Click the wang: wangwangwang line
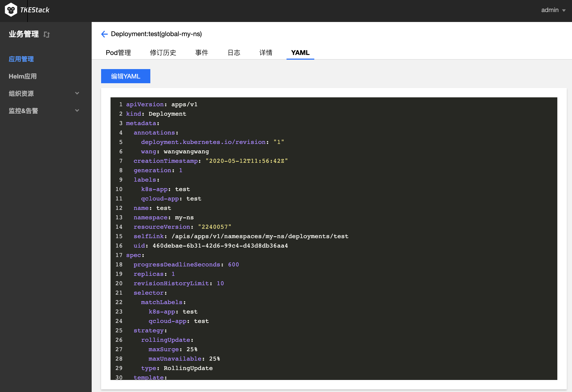Screen dimensions: 572x392 point(175,152)
